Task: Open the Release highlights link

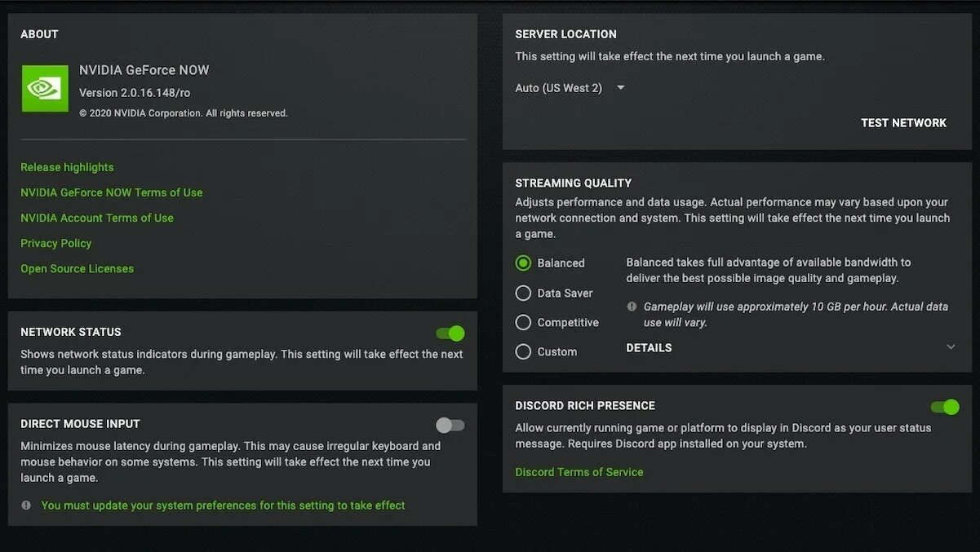Action: point(67,167)
